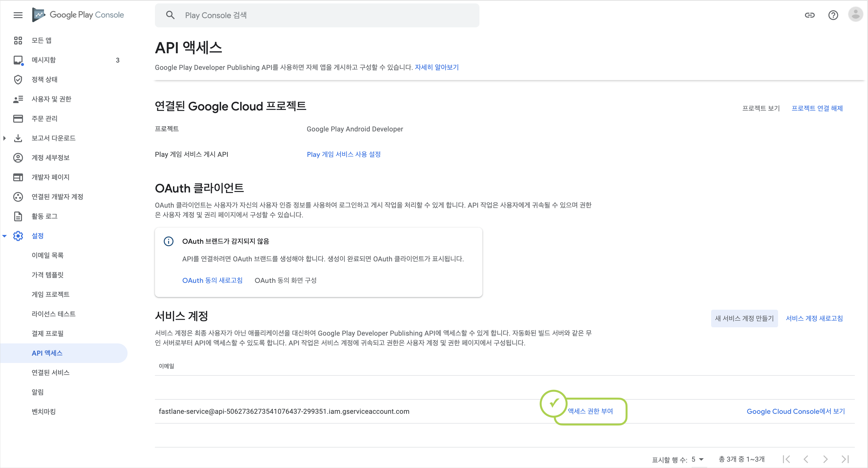Click the 보고서 다운로드 download icon
The height and width of the screenshot is (468, 868).
(x=18, y=138)
